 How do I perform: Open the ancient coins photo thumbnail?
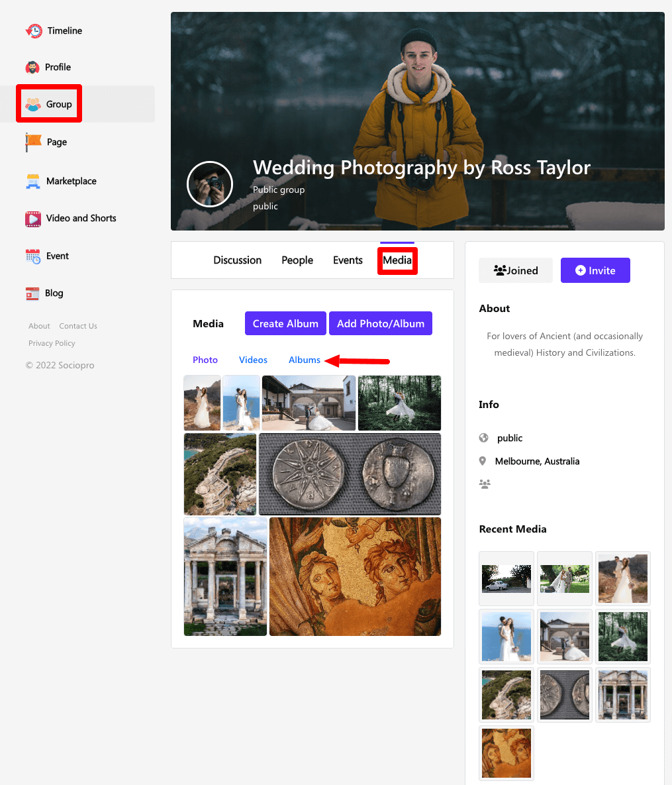[350, 474]
